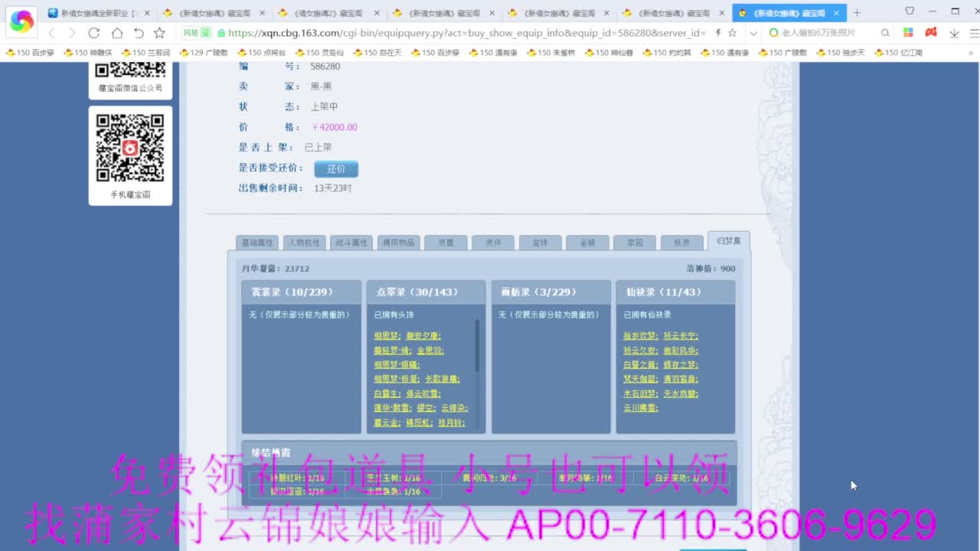
Task: Reload the page using the refresh icon
Action: tap(93, 34)
